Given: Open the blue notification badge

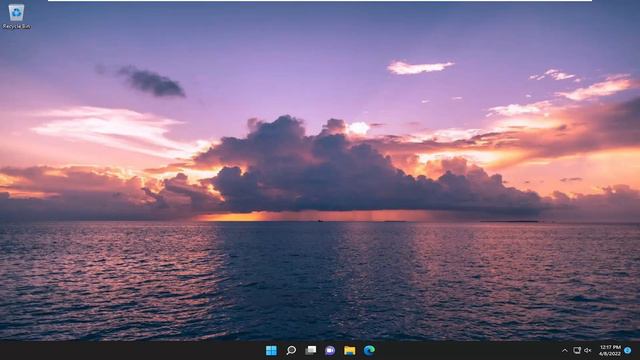Looking at the screenshot, I should (x=628, y=350).
